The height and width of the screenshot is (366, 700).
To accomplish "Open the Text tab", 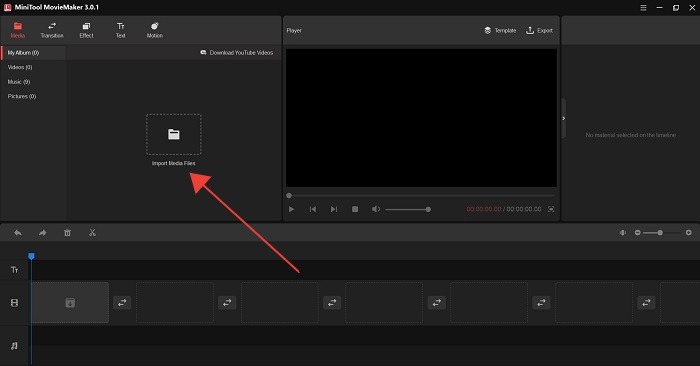I will 121,30.
